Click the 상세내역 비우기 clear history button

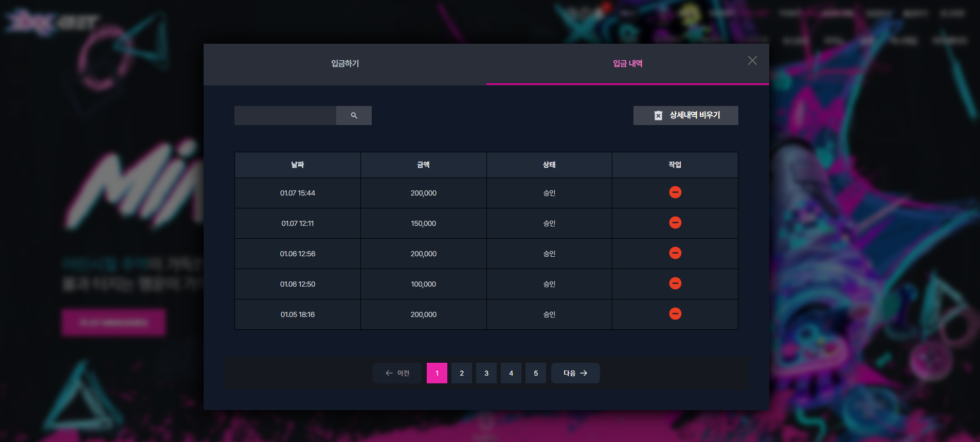[686, 115]
